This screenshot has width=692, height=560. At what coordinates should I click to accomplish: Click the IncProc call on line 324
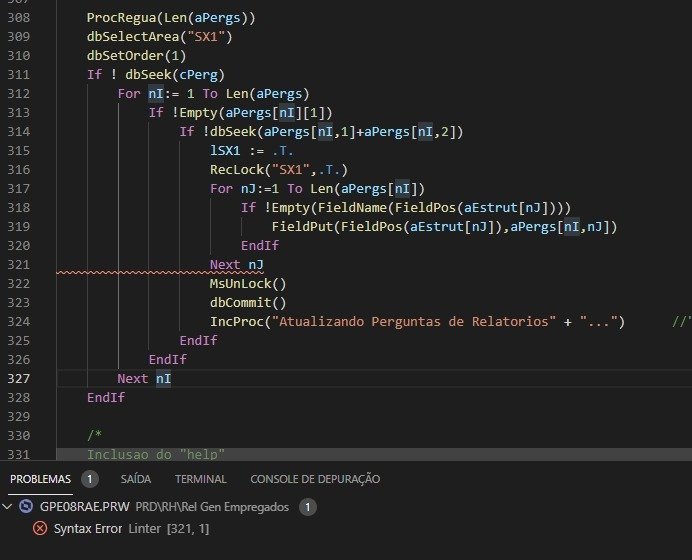[417, 321]
